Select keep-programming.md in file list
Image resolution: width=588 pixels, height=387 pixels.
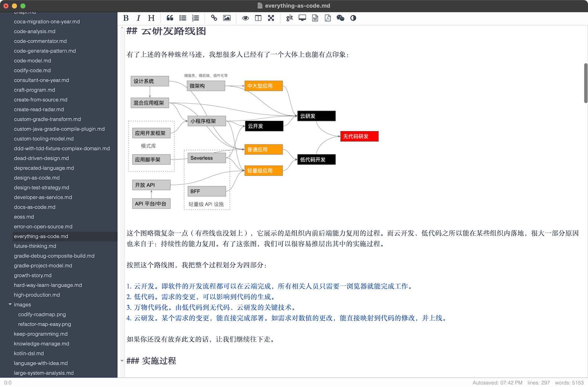(40, 334)
